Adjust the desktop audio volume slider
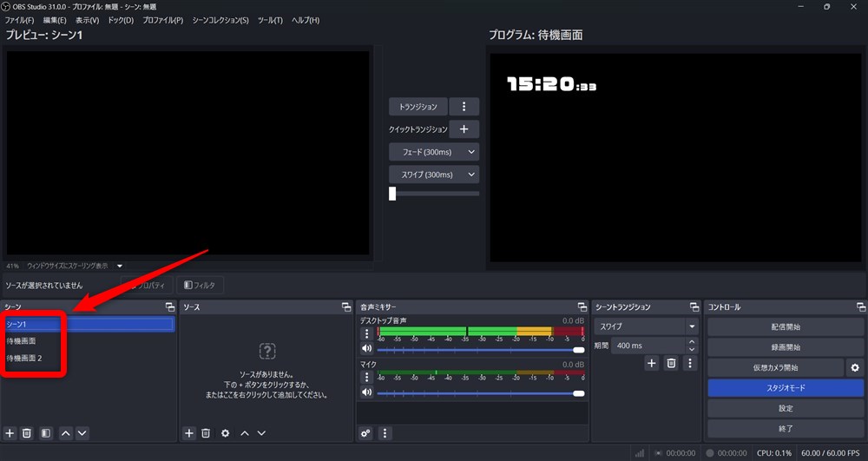868x461 pixels. 481,350
